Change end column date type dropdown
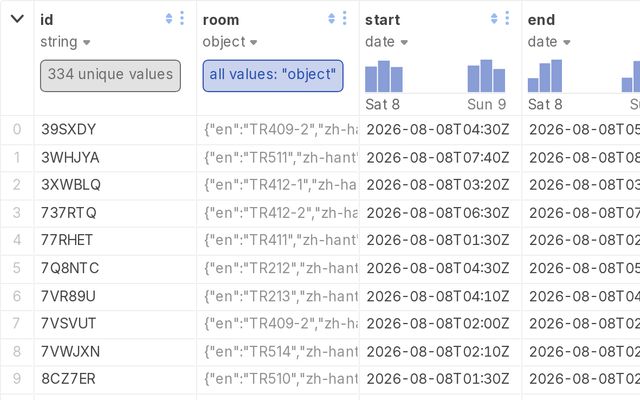Viewport: 640px width, 400px height. point(549,42)
